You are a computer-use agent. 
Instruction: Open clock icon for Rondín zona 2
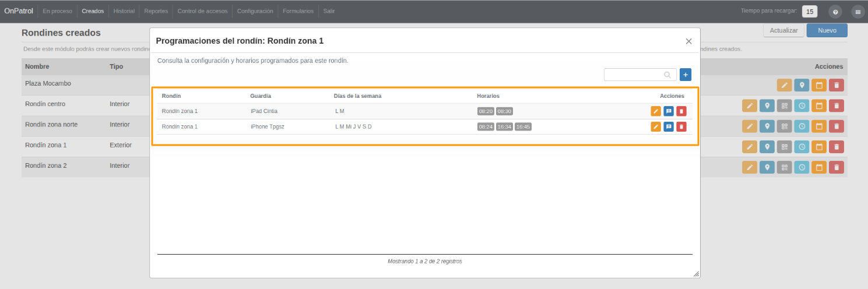tap(802, 167)
